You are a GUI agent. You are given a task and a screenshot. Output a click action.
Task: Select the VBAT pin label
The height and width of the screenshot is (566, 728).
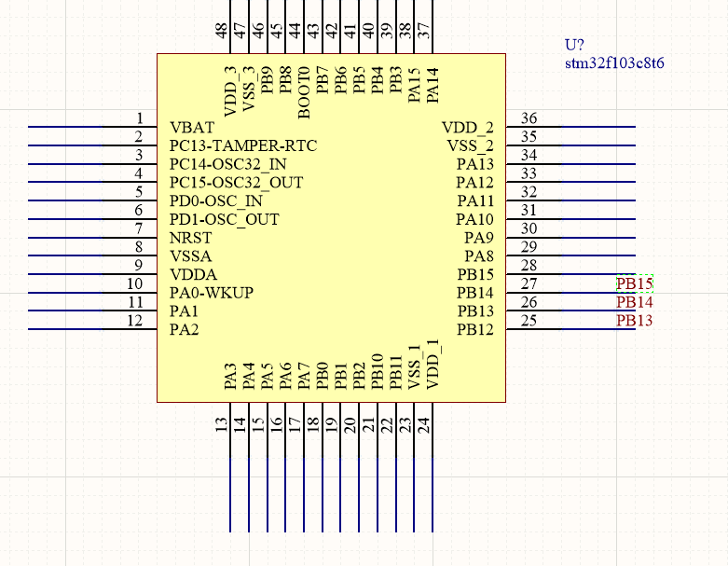pos(192,127)
